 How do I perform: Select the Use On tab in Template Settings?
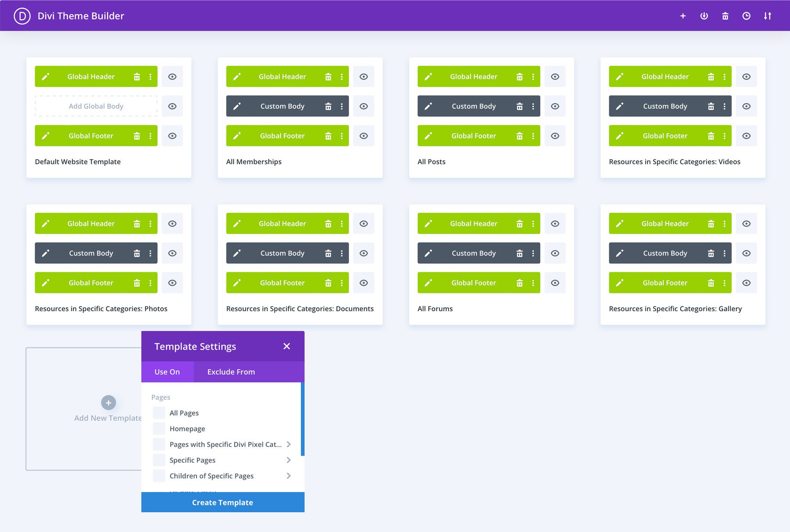click(167, 372)
